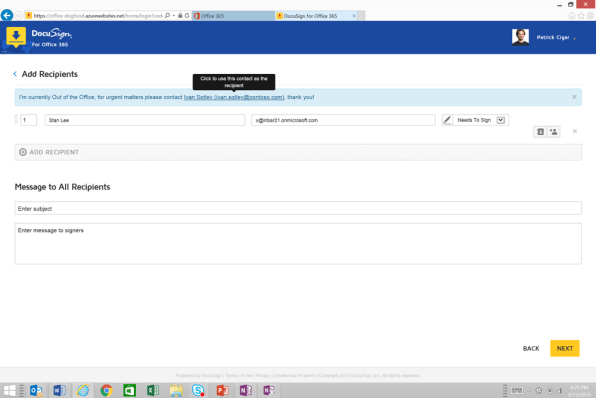Image resolution: width=596 pixels, height=398 pixels.
Task: Follow the Ivan Sotiev contact link
Action: [234, 97]
